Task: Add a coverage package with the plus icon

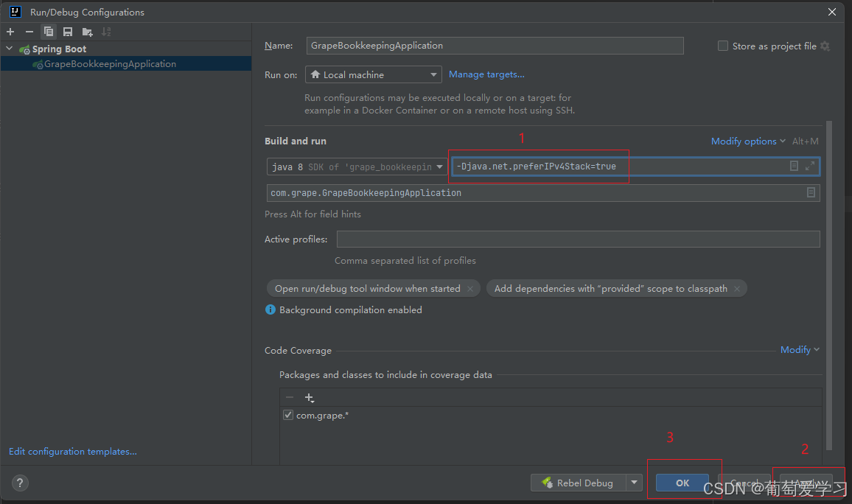Action: point(309,398)
